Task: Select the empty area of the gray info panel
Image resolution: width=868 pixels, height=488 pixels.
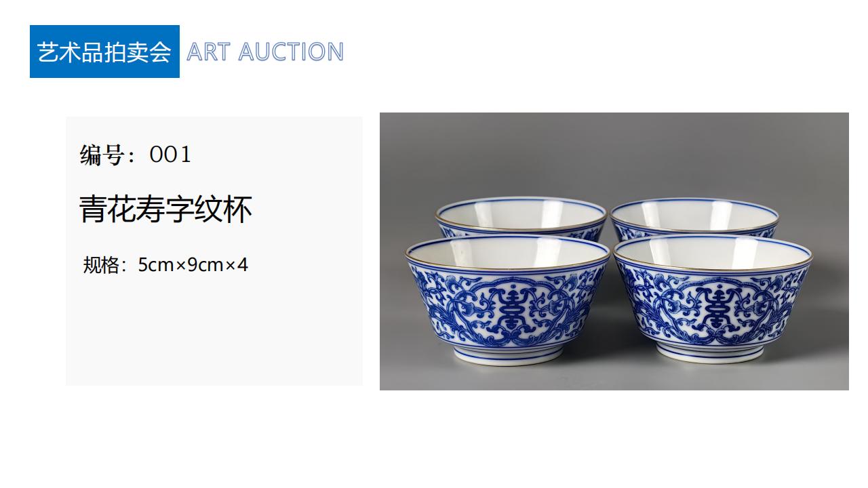Action: click(x=214, y=332)
